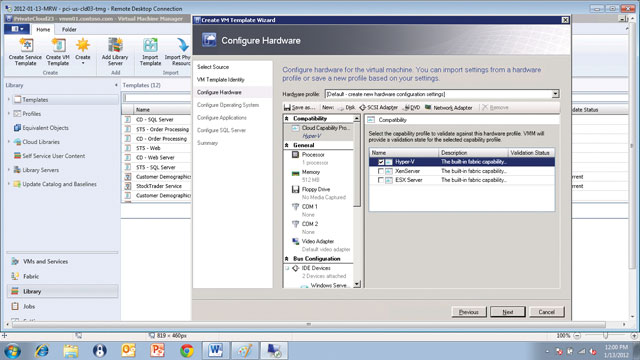This screenshot has width=640, height=360.
Task: Click the Save as toolbar button
Action: [300, 107]
